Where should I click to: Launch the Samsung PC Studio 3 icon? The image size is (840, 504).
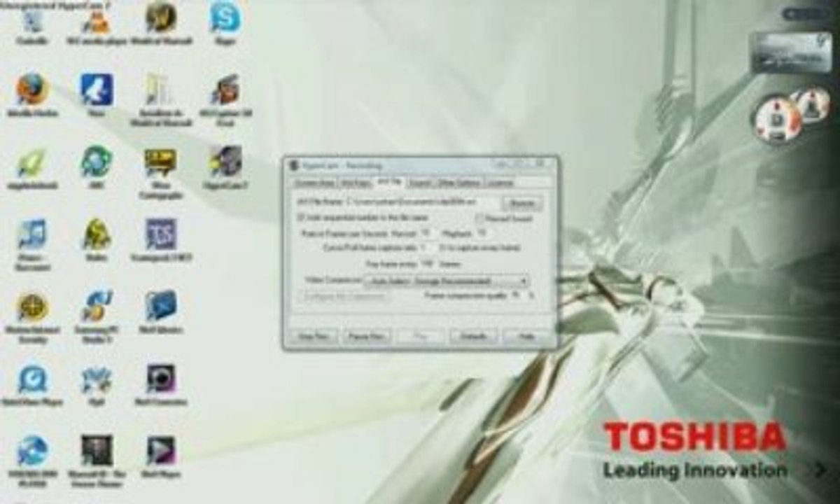point(97,316)
